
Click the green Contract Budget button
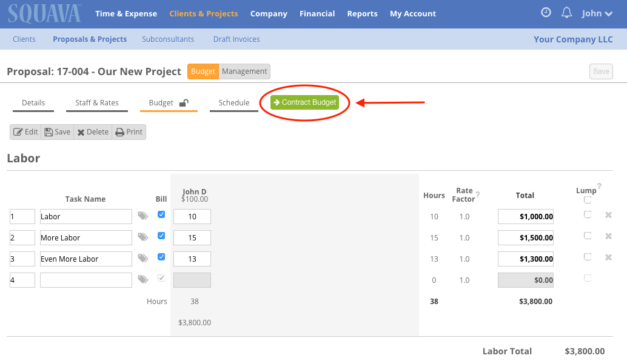(305, 102)
